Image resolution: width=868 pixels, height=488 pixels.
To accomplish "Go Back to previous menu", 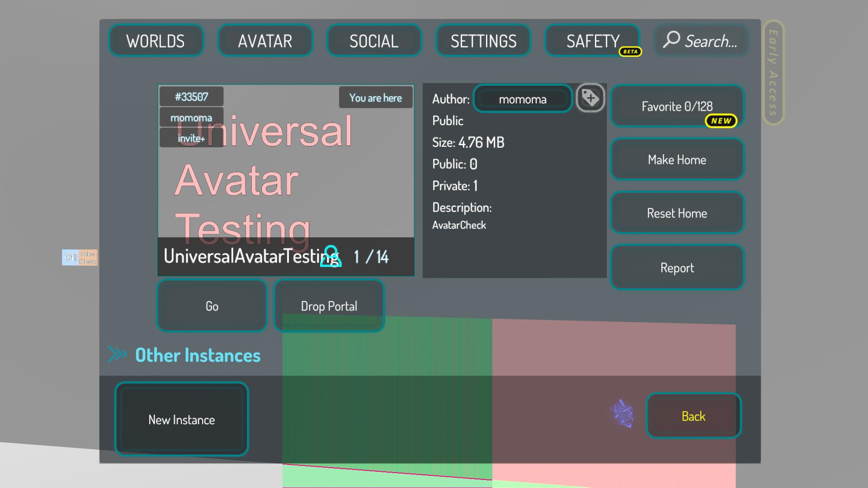I will coord(693,416).
